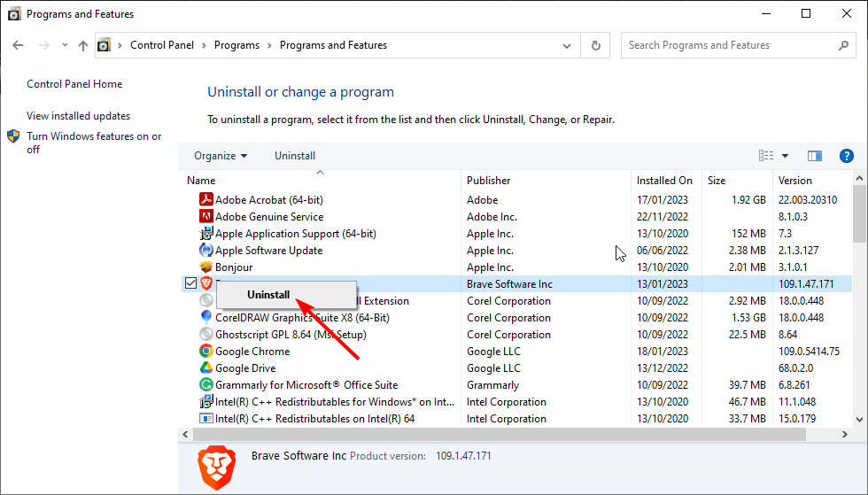Click the Intel C++ Redistributables on Intel 64 icon

coord(205,419)
